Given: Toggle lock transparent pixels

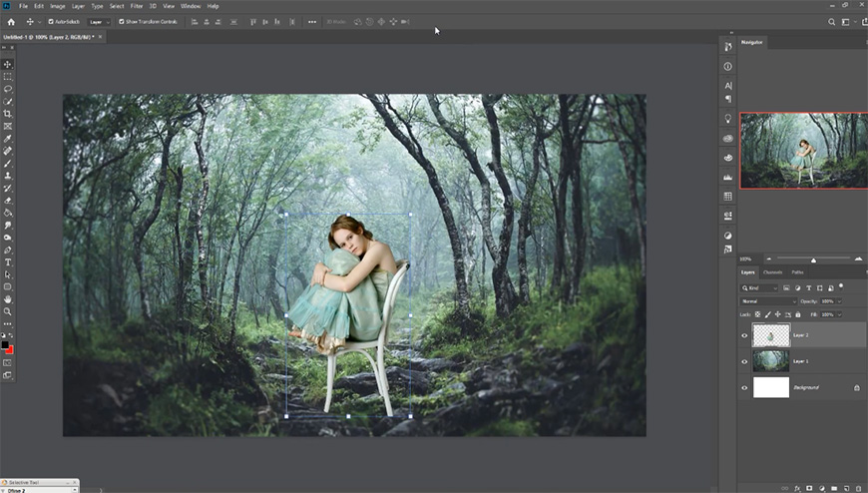Looking at the screenshot, I should pyautogui.click(x=758, y=314).
